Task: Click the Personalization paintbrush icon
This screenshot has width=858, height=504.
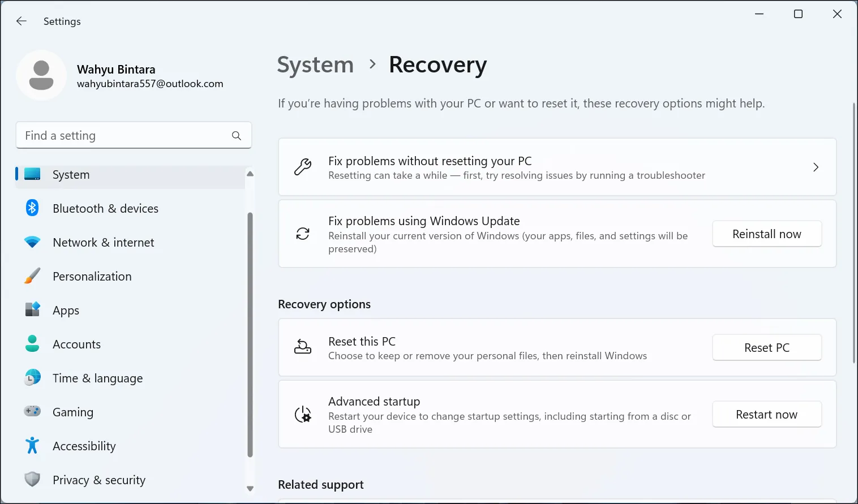Action: pyautogui.click(x=32, y=276)
